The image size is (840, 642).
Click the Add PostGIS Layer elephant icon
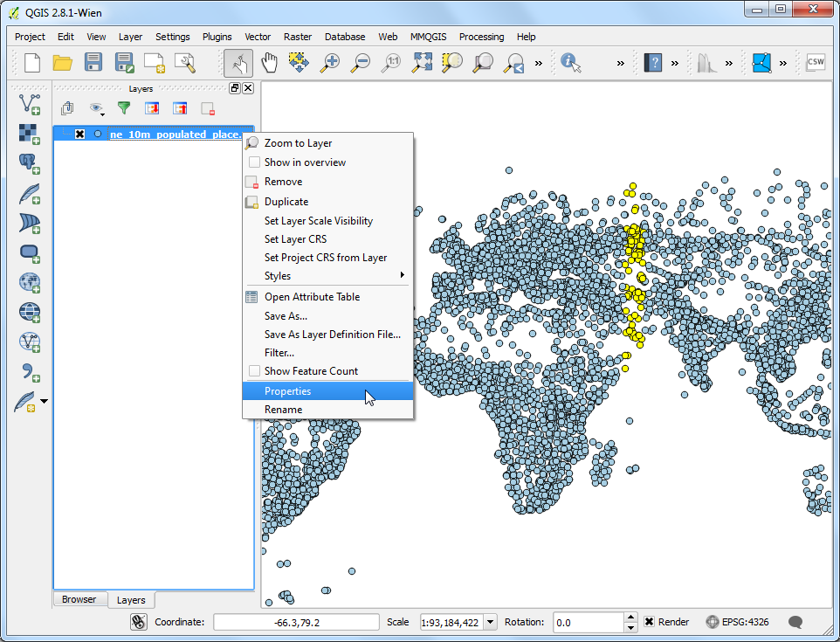click(30, 163)
